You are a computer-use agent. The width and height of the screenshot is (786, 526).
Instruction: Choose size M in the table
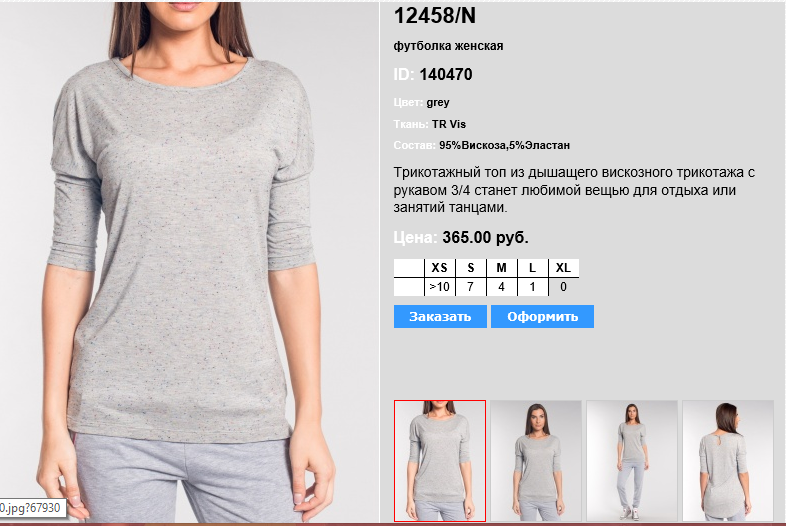tap(501, 268)
